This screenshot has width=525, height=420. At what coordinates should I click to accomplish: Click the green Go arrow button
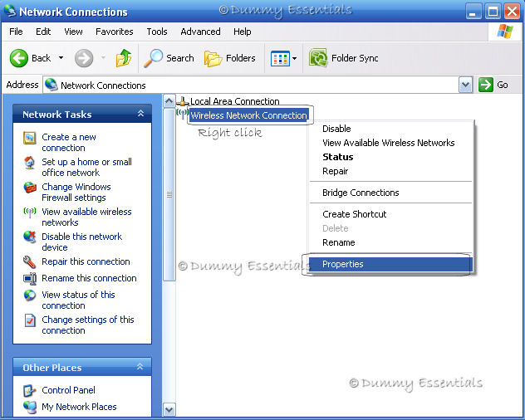pos(485,85)
